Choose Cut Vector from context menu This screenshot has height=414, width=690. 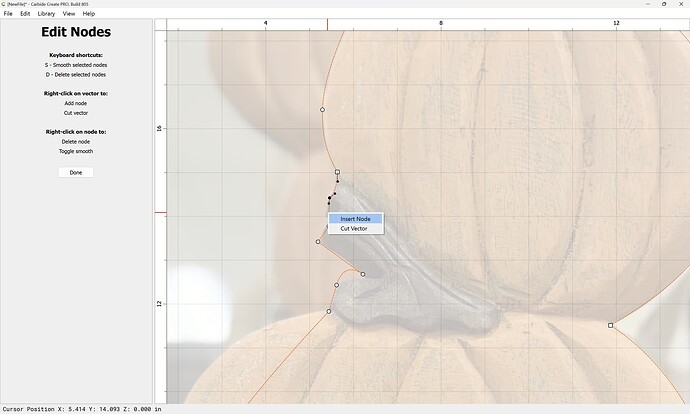[356, 228]
